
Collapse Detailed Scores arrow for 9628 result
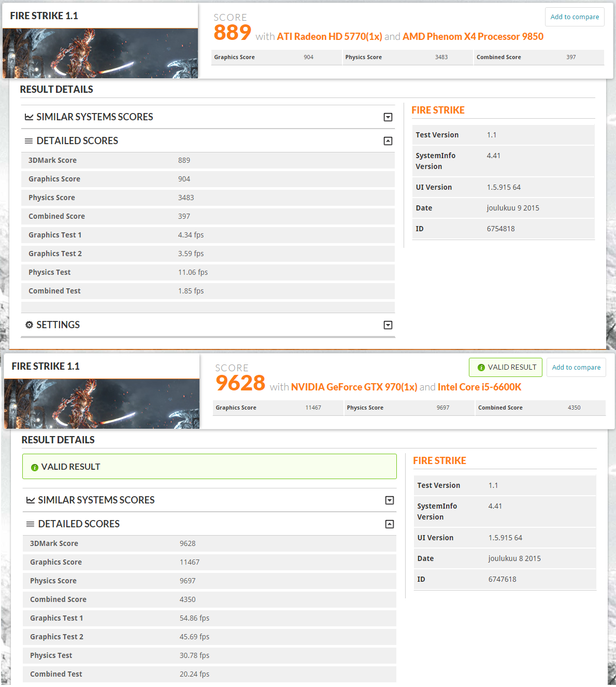click(x=389, y=524)
